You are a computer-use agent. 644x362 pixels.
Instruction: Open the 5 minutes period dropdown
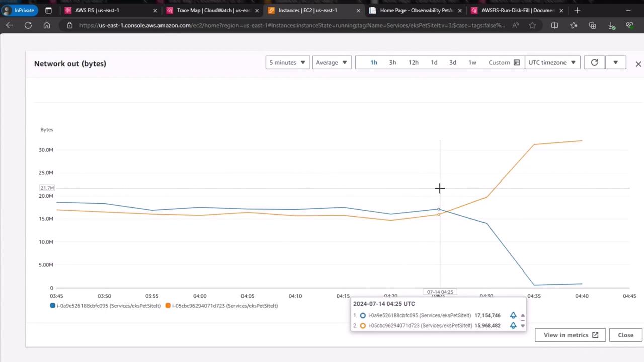click(287, 62)
